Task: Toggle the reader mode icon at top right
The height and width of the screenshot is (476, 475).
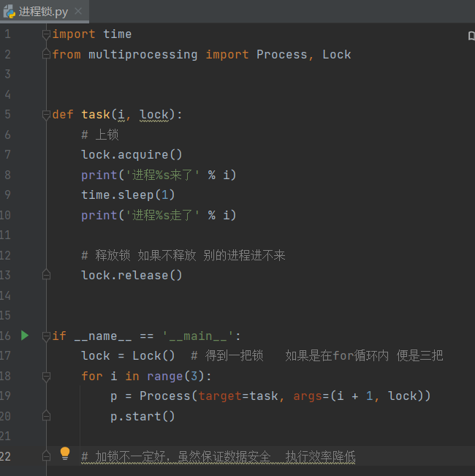Action: pyautogui.click(x=471, y=34)
